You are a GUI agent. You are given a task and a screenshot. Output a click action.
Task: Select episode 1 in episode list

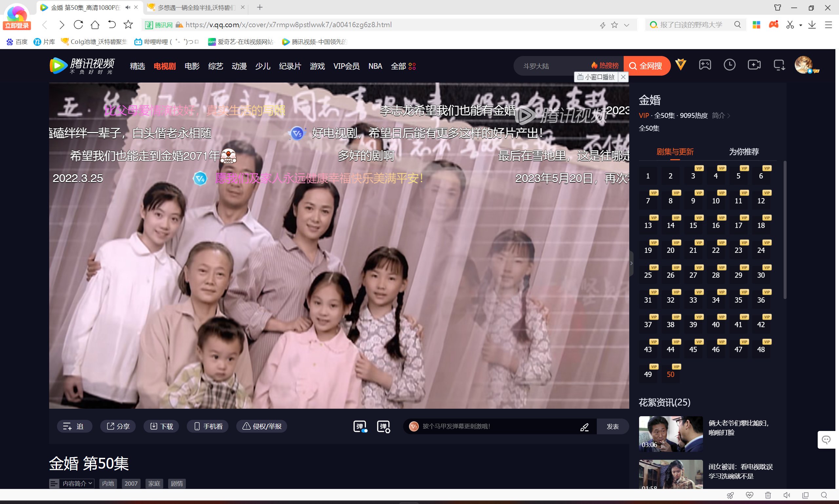pos(648,176)
